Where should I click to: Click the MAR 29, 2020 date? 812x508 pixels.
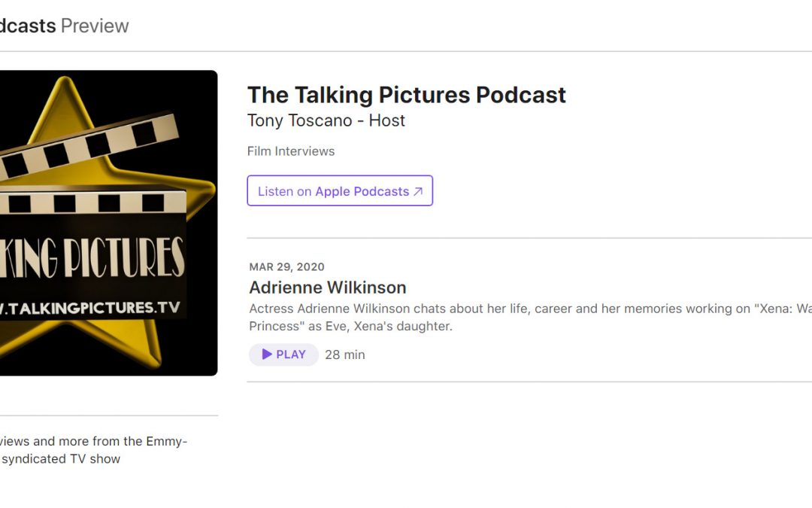[x=286, y=267]
